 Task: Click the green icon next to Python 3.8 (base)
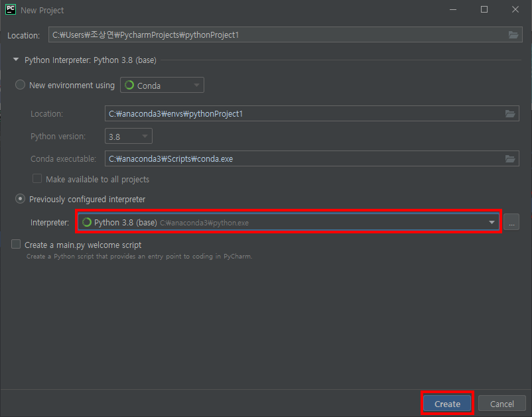[x=87, y=222]
